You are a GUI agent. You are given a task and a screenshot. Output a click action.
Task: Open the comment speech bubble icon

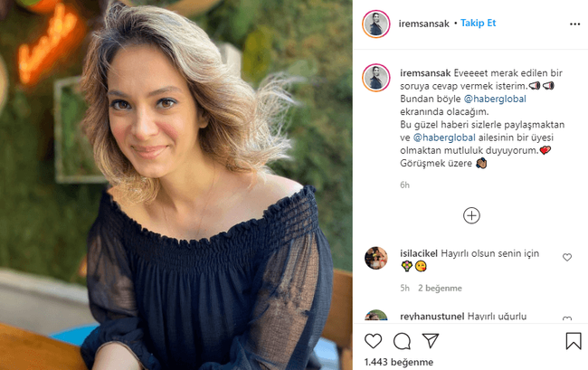pos(403,341)
